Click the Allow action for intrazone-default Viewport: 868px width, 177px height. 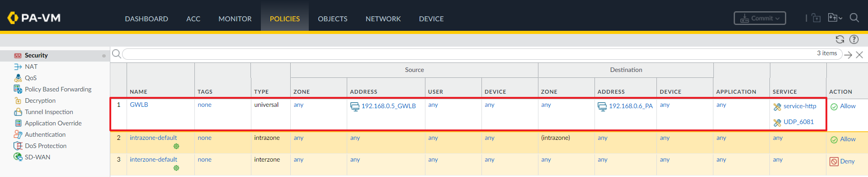848,139
